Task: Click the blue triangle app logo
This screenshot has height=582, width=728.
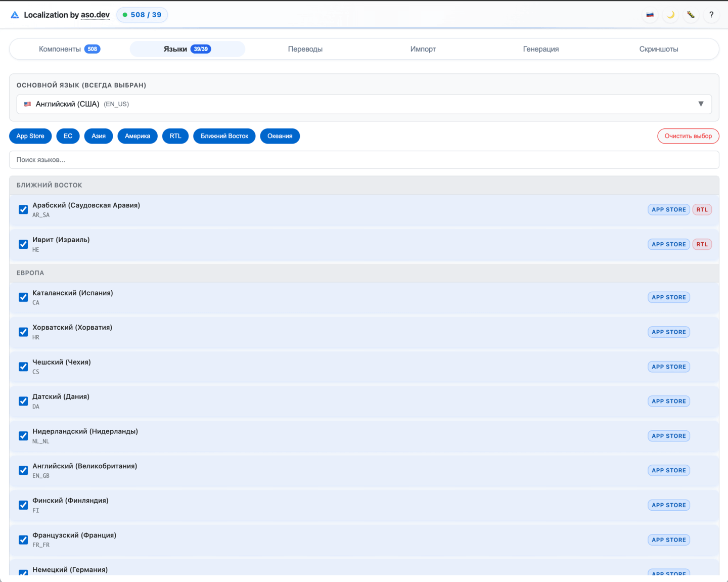Action: pyautogui.click(x=15, y=15)
